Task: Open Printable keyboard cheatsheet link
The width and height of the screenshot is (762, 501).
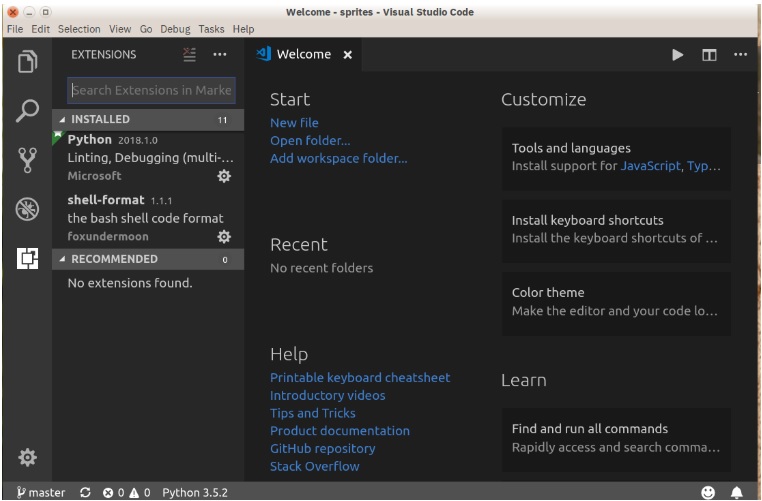Action: pos(360,378)
